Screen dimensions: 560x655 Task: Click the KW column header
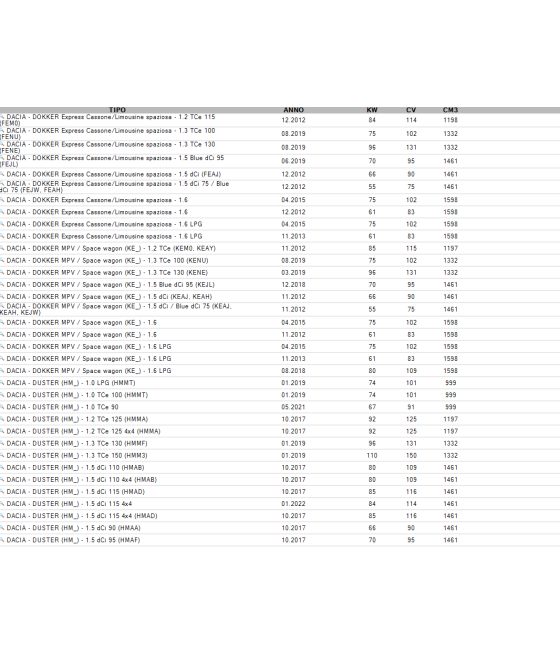[372, 110]
